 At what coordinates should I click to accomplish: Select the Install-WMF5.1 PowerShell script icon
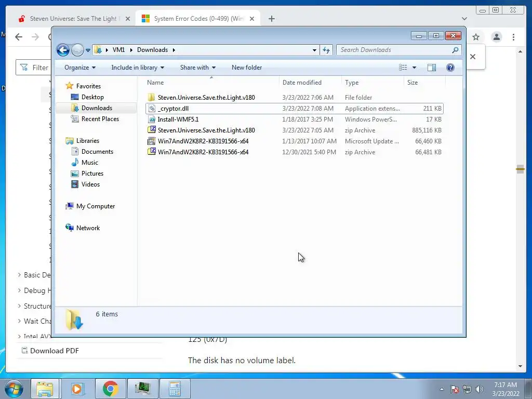[x=152, y=119]
